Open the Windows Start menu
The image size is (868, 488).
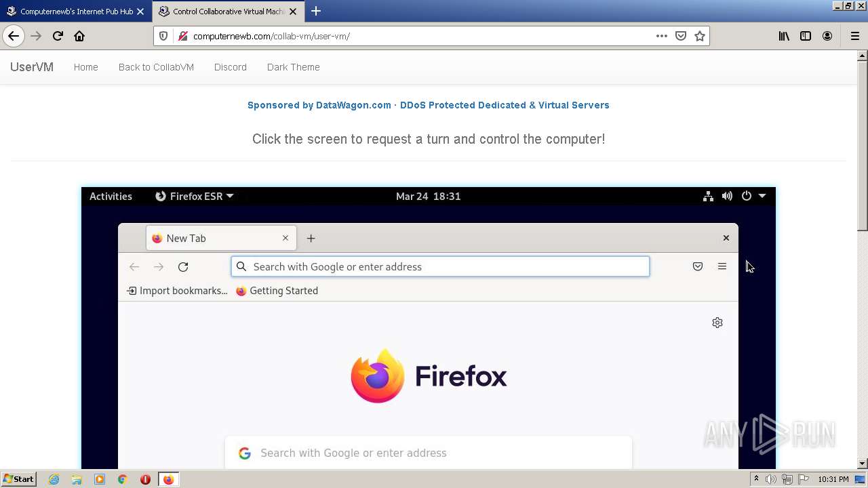coord(18,479)
